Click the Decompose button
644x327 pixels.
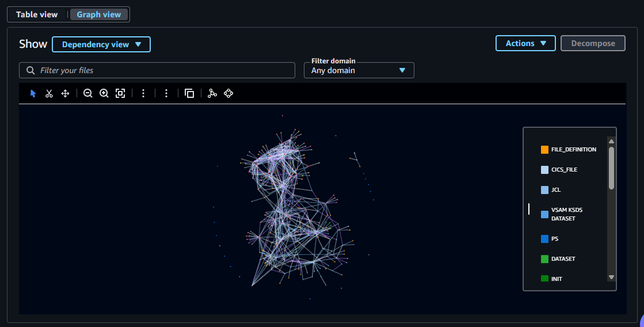pyautogui.click(x=593, y=43)
